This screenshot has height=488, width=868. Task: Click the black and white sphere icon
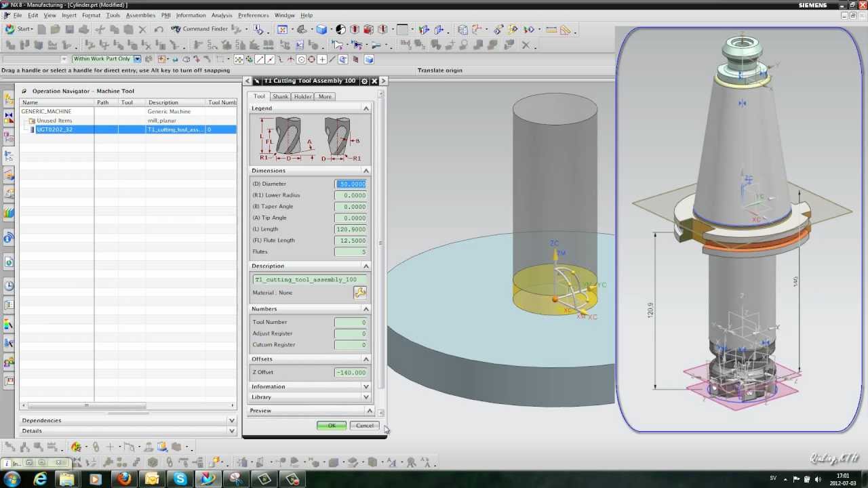coord(340,30)
